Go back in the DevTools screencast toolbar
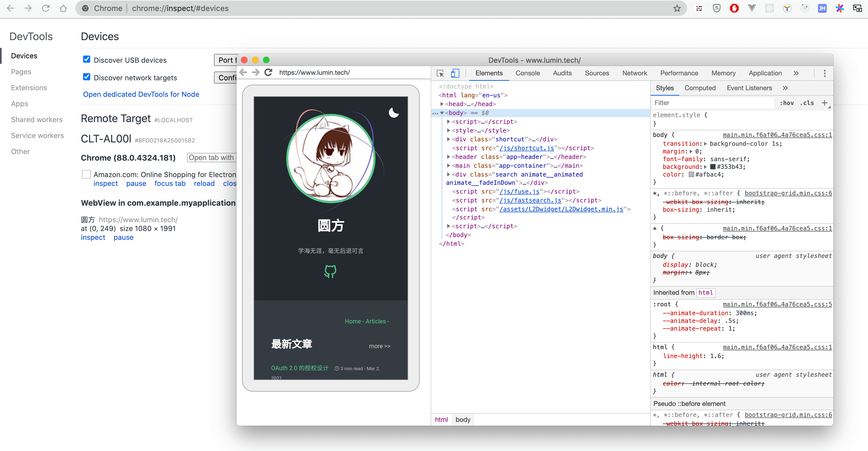The image size is (868, 451). click(243, 72)
